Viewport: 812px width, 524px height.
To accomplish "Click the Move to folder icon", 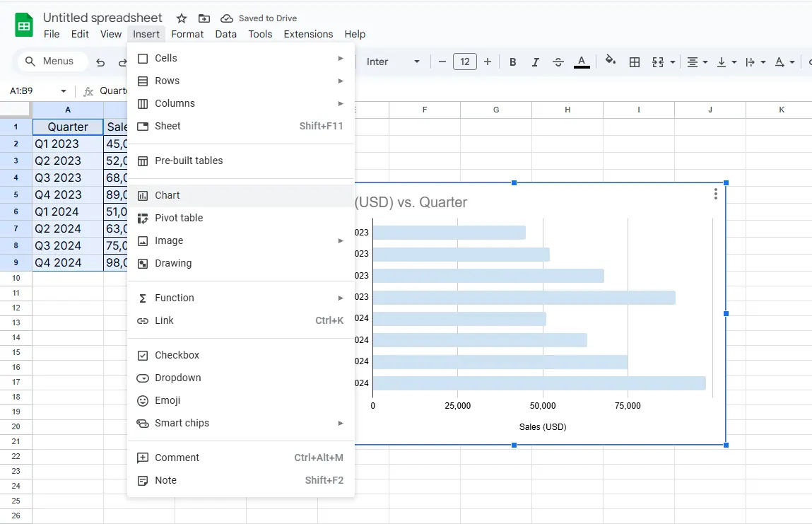I will tap(204, 18).
